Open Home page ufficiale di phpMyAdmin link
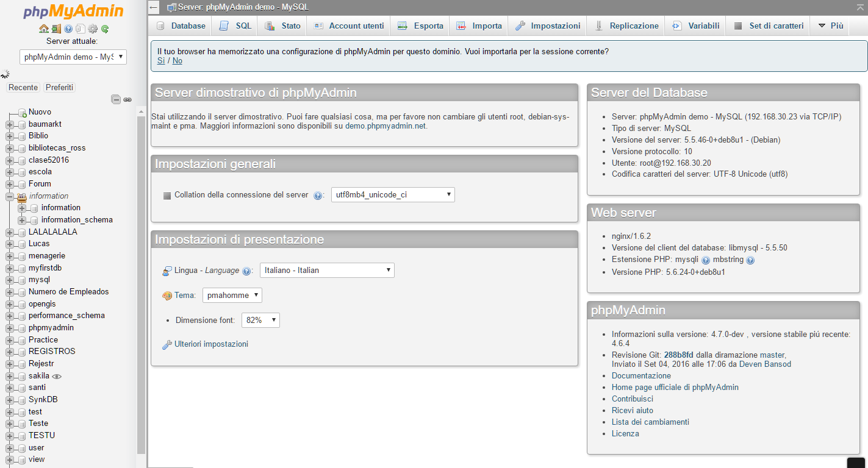868x468 pixels. pyautogui.click(x=675, y=388)
